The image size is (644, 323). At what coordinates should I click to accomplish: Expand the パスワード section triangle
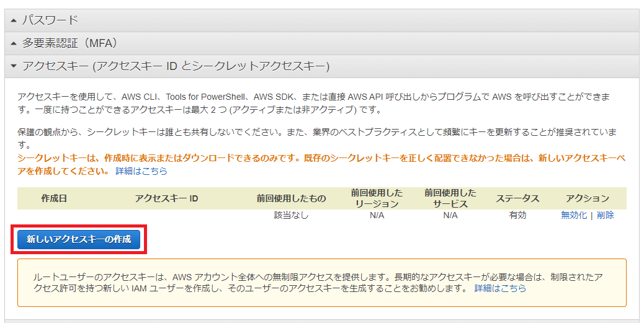tap(14, 20)
